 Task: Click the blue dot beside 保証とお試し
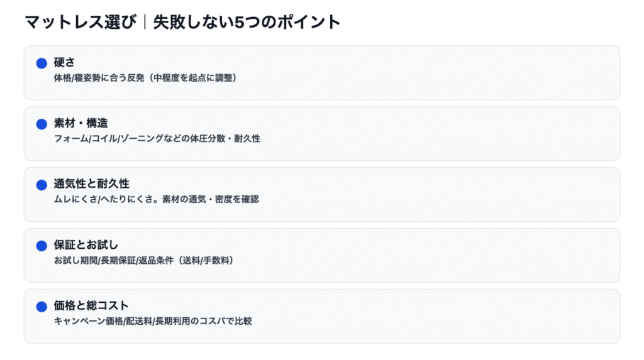[42, 246]
